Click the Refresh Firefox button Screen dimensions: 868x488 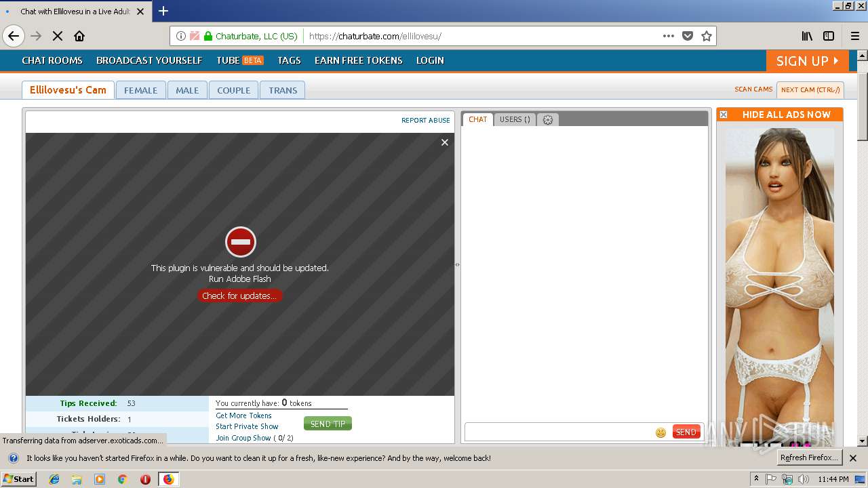tap(810, 457)
